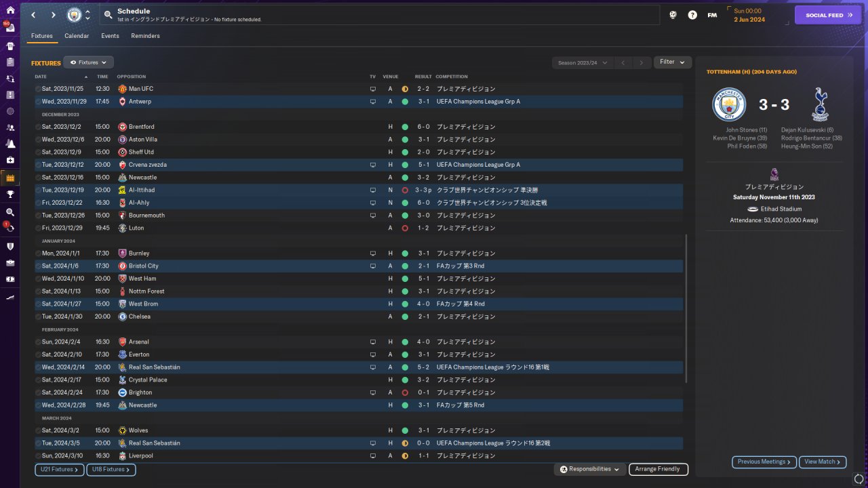Click the Tottenham crest in match preview panel
Image resolution: width=868 pixels, height=488 pixels.
tap(820, 104)
